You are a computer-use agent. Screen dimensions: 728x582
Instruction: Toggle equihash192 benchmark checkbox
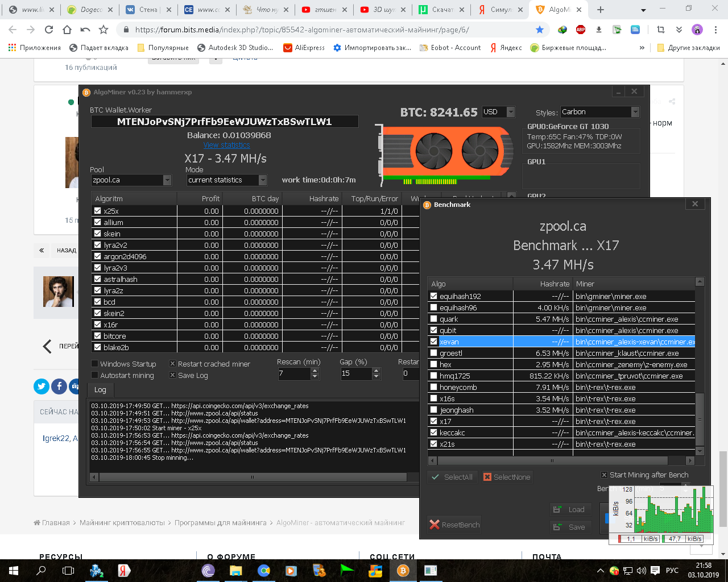[434, 296]
